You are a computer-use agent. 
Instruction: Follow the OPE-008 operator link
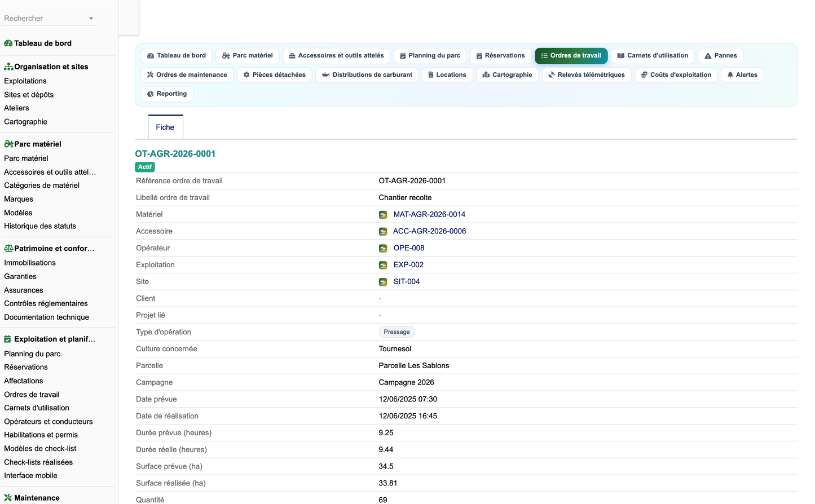point(409,248)
